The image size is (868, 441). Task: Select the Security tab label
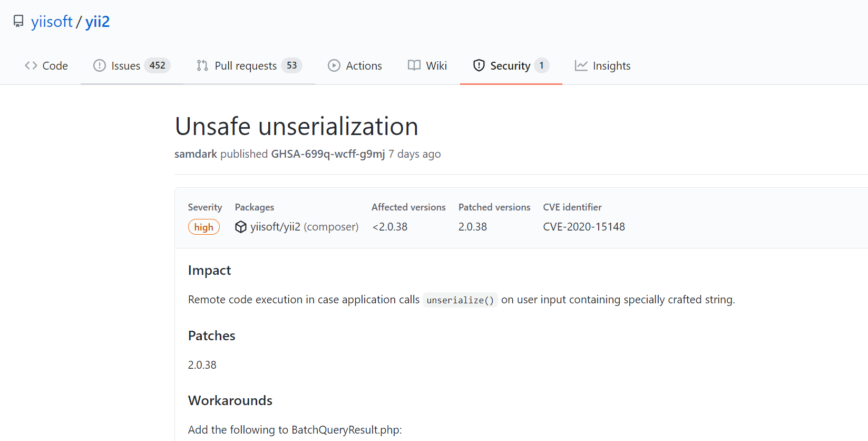click(510, 66)
